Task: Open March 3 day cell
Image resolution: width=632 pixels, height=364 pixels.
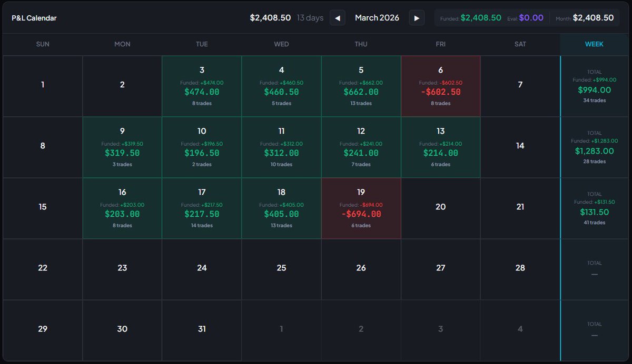Action: [202, 86]
